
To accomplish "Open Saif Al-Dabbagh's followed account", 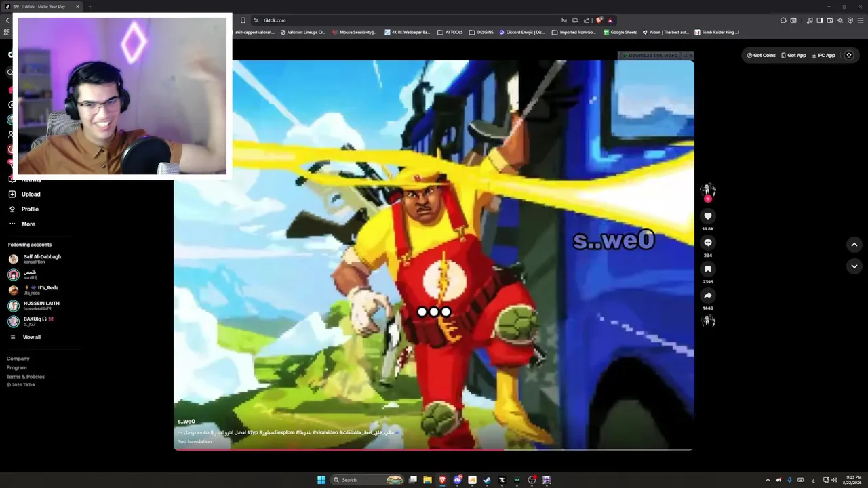I will 34,259.
